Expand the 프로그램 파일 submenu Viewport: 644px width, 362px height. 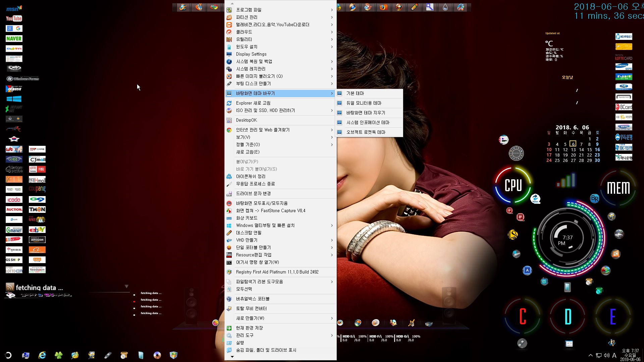[x=280, y=10]
